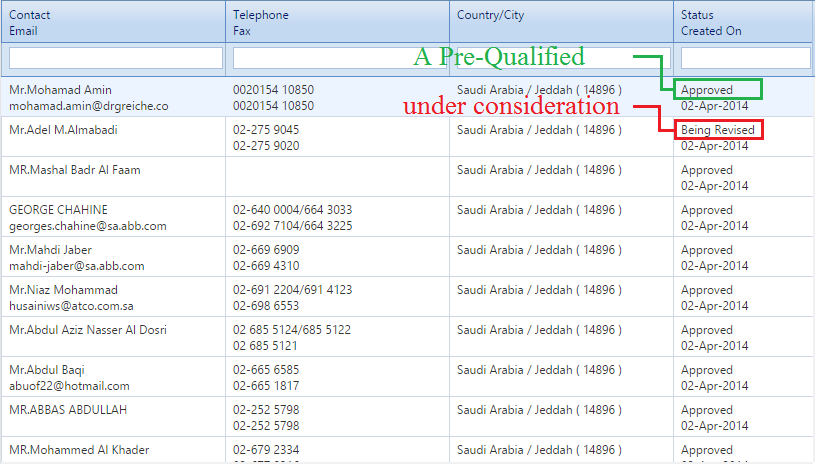Sort by Contact column header
Screen dimensions: 815x464
[x=30, y=15]
